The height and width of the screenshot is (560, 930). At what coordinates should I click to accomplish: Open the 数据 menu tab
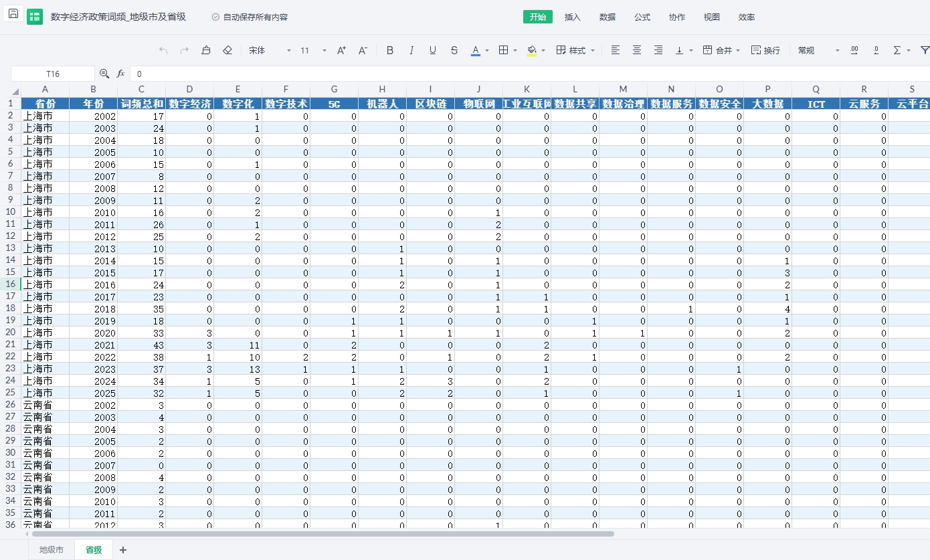608,17
